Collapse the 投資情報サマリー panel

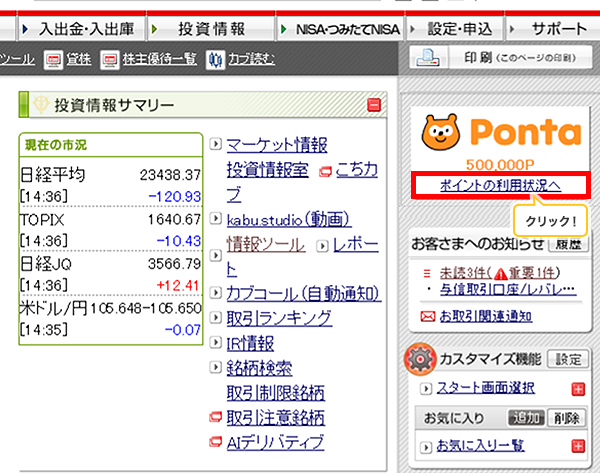374,105
